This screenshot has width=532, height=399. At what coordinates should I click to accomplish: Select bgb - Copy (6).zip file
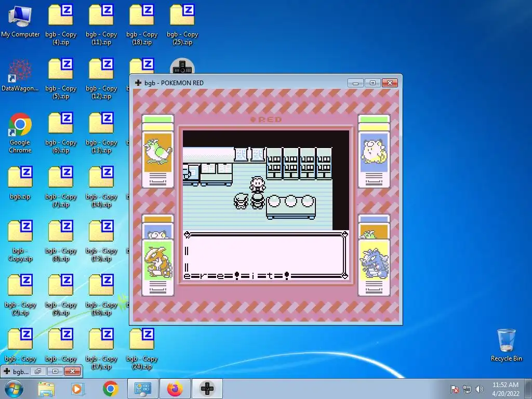(x=61, y=133)
